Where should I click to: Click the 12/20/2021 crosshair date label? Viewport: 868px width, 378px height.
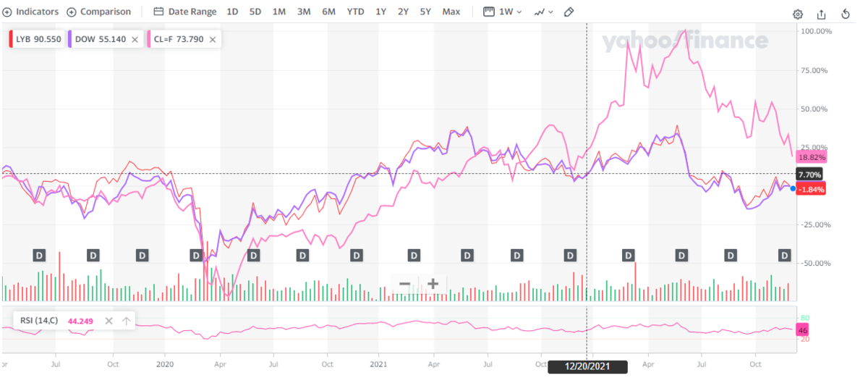pos(586,367)
